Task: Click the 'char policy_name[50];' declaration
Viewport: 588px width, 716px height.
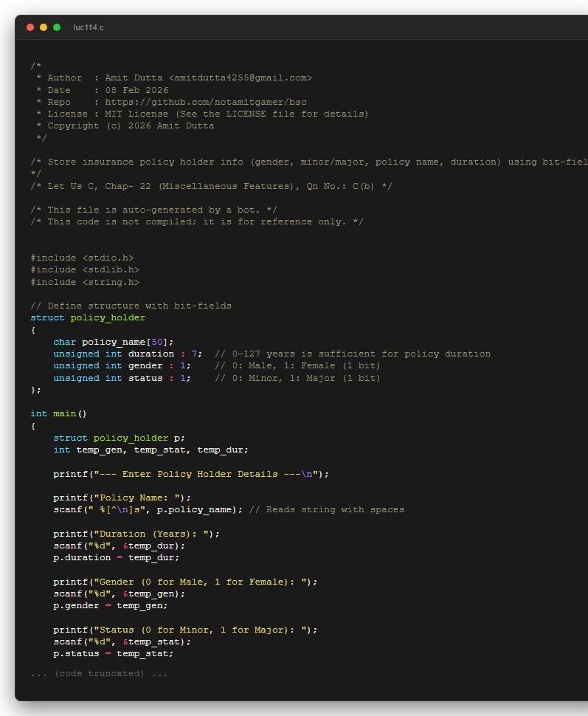Action: pyautogui.click(x=114, y=342)
